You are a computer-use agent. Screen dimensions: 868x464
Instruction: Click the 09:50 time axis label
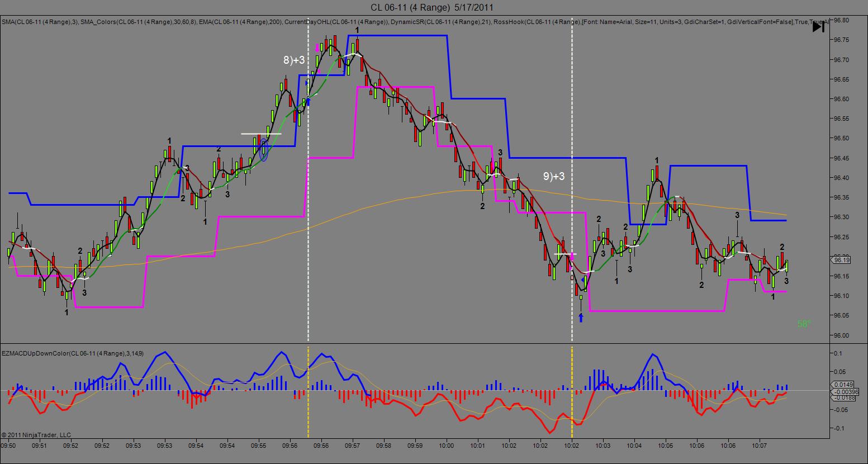(8, 446)
